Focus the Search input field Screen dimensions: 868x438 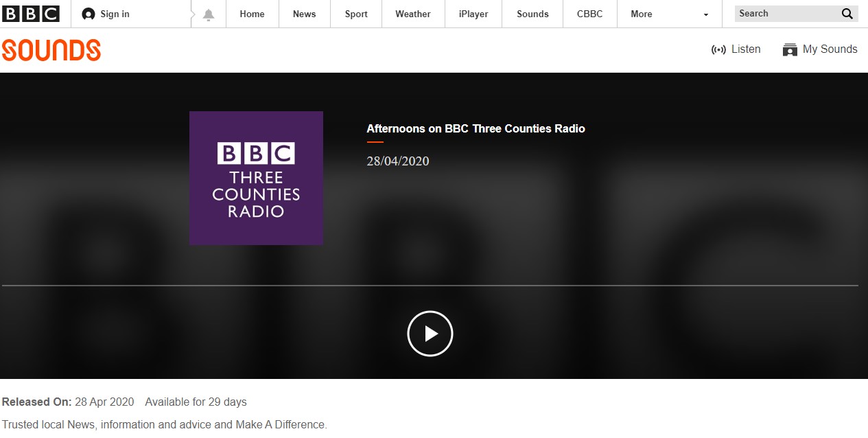click(786, 14)
